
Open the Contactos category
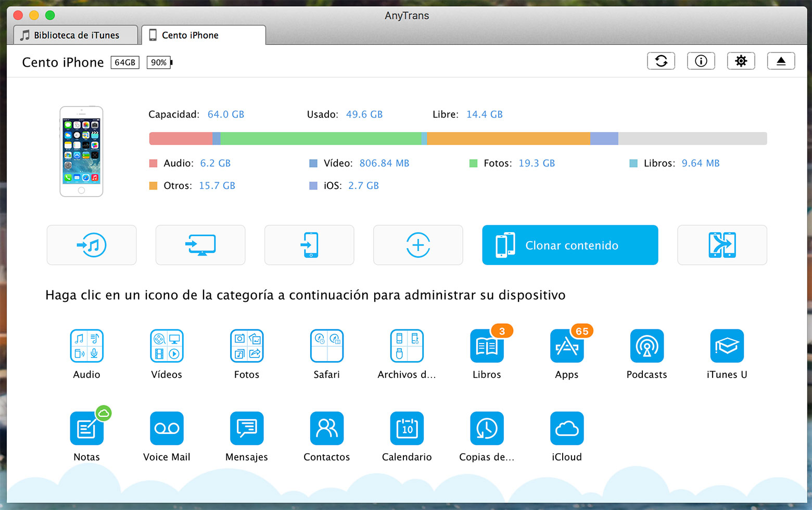(x=327, y=428)
